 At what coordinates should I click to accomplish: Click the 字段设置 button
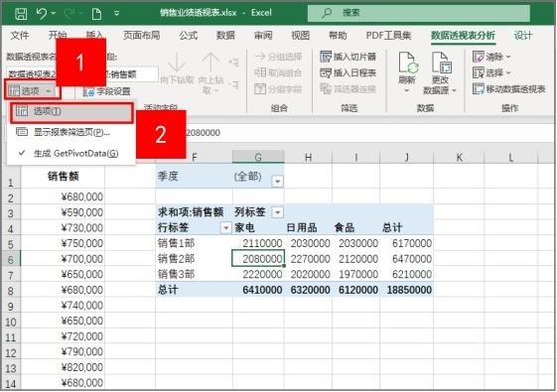tap(107, 91)
